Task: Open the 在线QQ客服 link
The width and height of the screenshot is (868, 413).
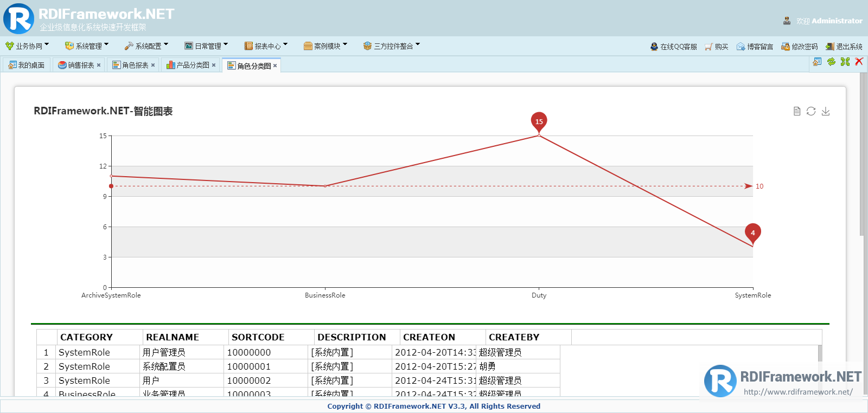Action: (679, 47)
